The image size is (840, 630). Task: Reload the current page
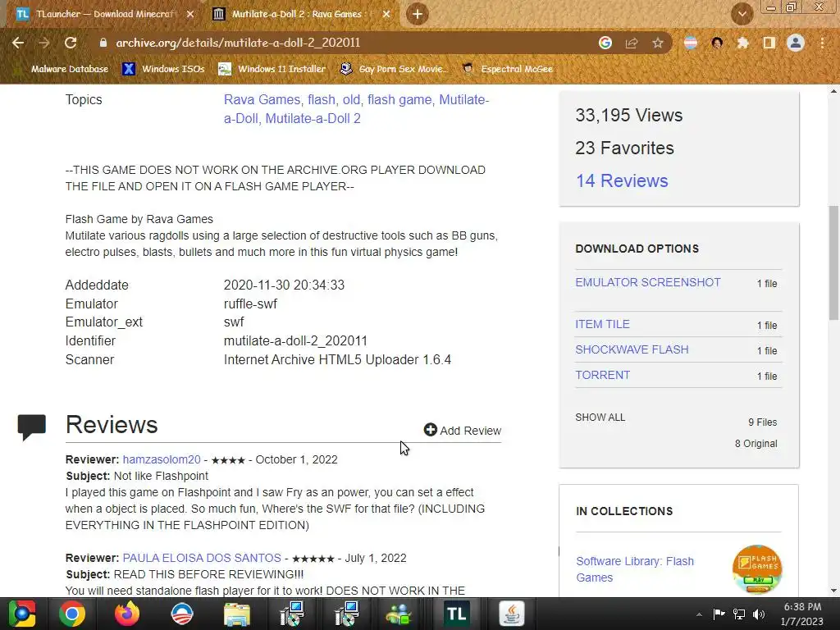tap(71, 43)
